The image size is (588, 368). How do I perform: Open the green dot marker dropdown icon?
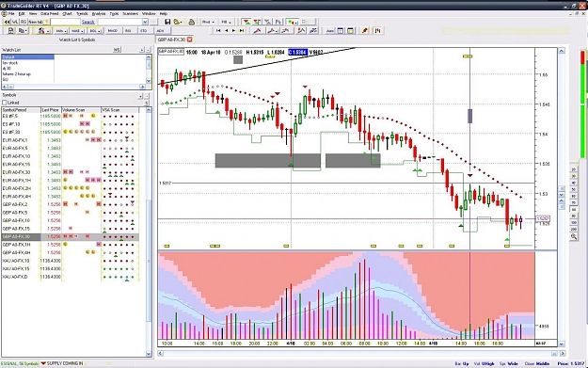point(293,23)
